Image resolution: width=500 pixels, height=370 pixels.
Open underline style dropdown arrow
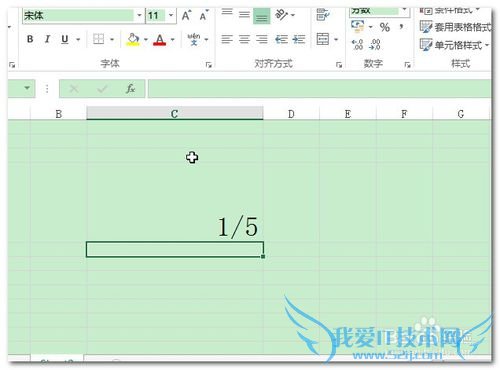tap(78, 40)
